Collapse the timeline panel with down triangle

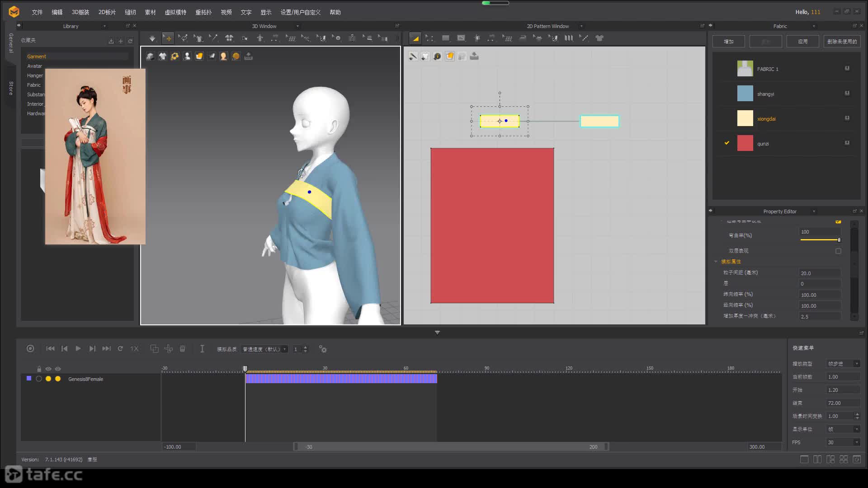[x=437, y=333]
